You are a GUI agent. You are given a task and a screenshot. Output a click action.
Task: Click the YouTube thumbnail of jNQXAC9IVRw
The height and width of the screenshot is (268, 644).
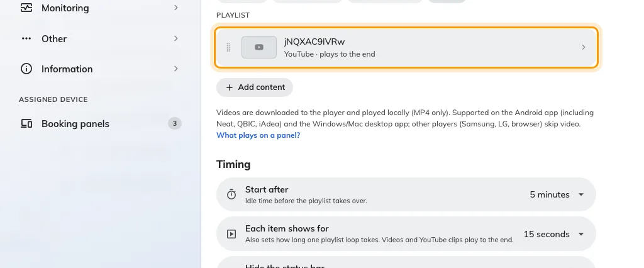click(x=259, y=47)
